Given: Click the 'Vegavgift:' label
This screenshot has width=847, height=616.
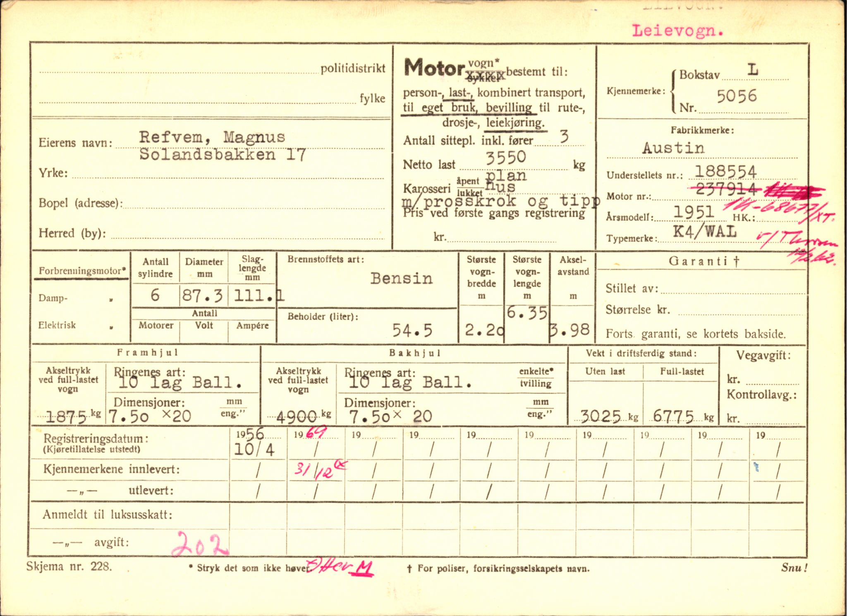Looking at the screenshot, I should coord(763,355).
